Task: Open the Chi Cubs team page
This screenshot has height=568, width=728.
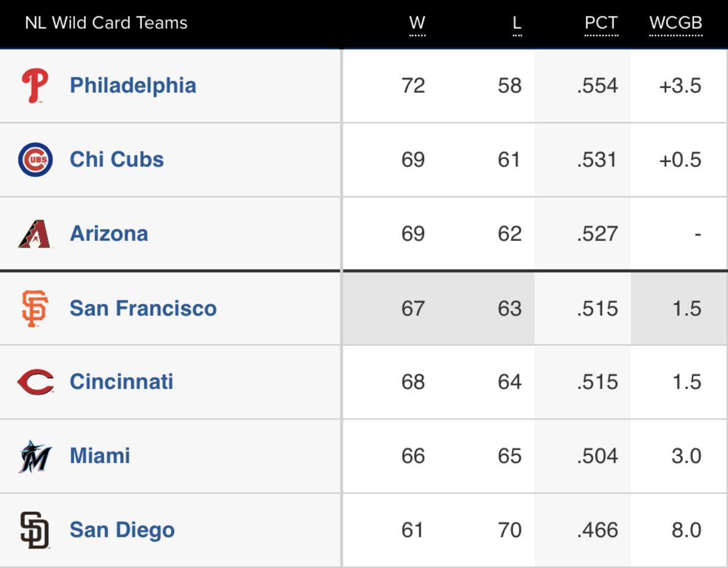Action: [116, 160]
